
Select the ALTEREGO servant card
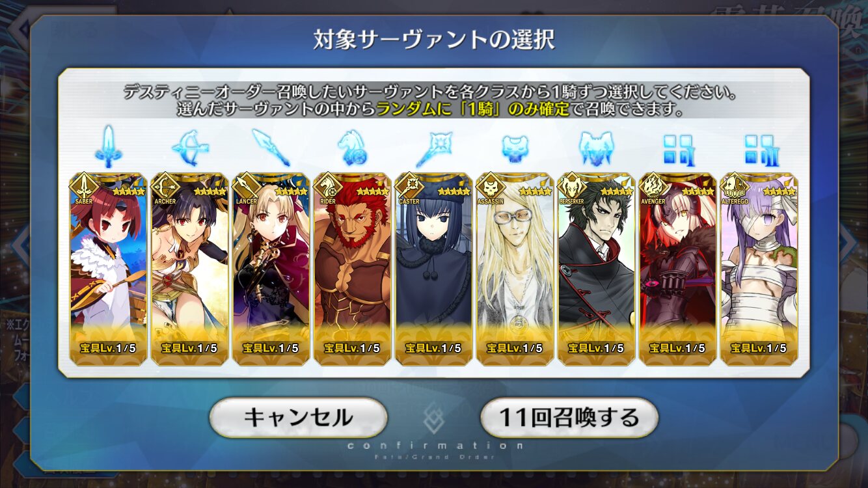coord(759,268)
